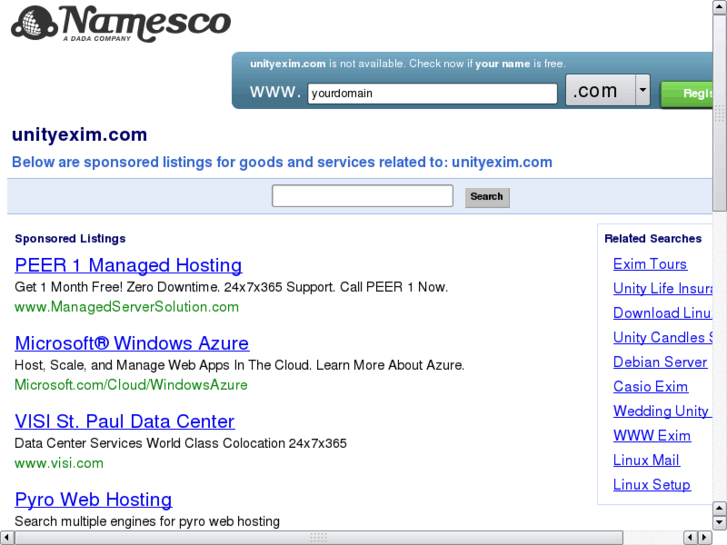This screenshot has width=727, height=545.
Task: Click the Namesco logo
Action: pyautogui.click(x=120, y=24)
